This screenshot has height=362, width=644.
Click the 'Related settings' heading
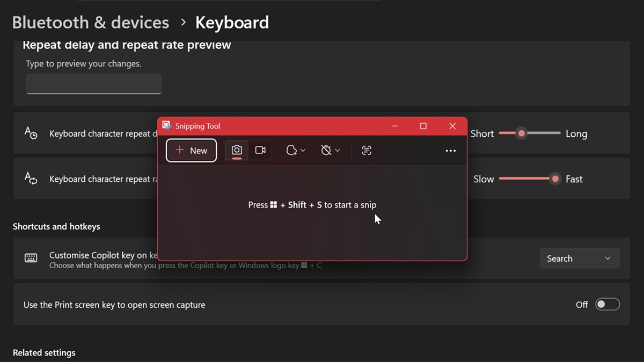[44, 353]
